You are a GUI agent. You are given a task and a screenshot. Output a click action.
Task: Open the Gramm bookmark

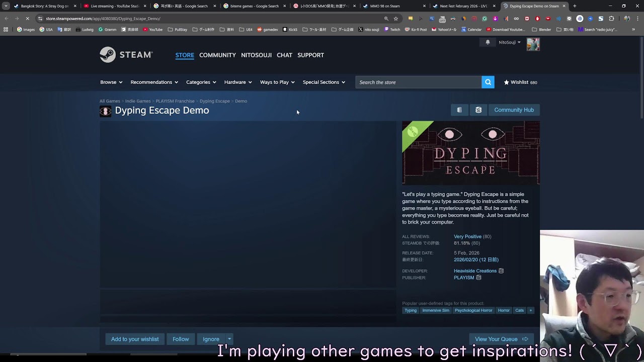tap(107, 30)
